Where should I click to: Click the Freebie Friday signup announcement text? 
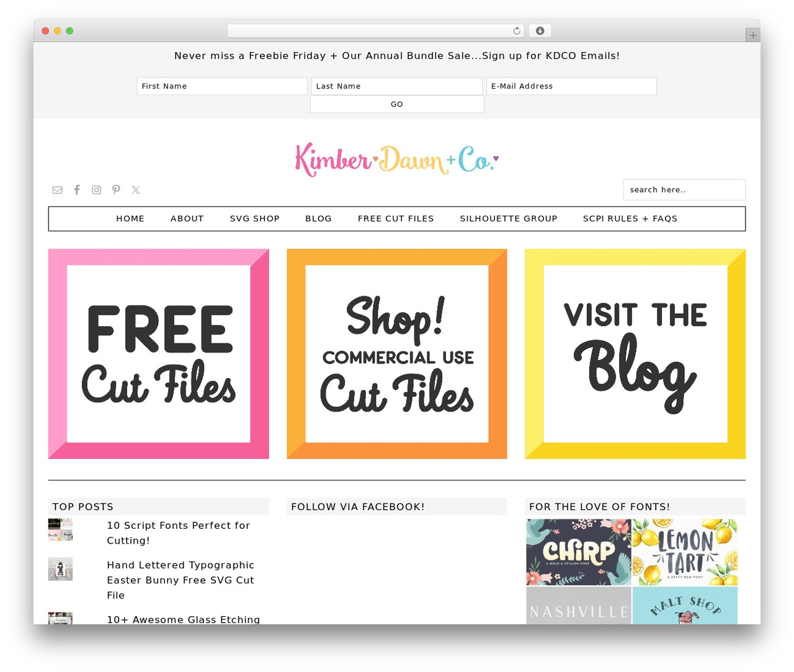click(397, 56)
